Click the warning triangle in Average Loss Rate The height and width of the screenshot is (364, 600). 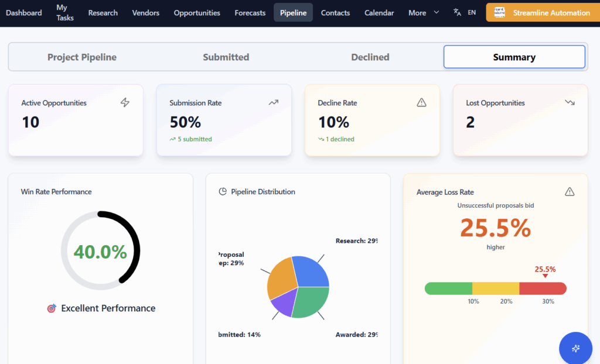coord(570,191)
